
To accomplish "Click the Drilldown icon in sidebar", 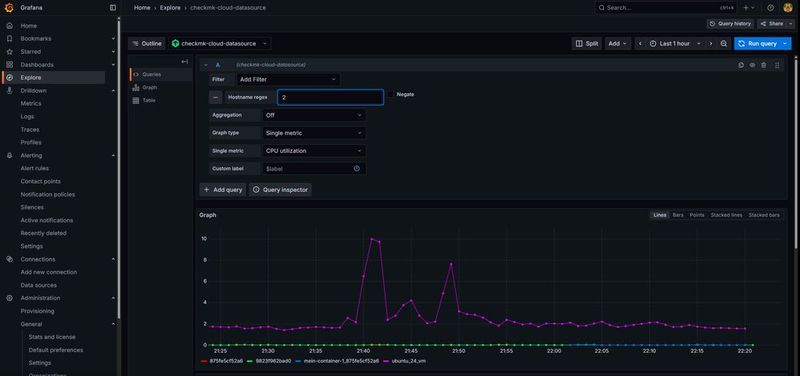I will pyautogui.click(x=9, y=90).
